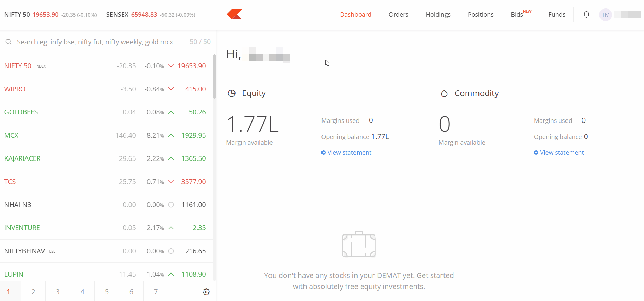
Task: Select the INVENTURE watchlist row
Action: pos(107,228)
